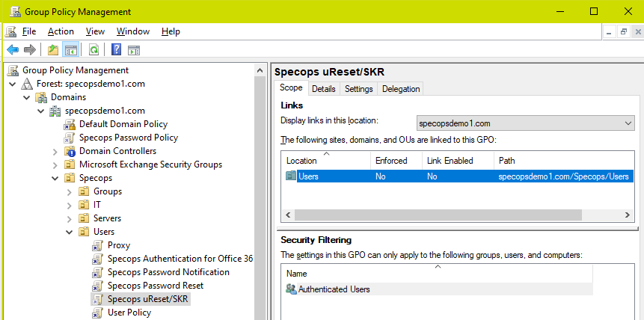Image resolution: width=644 pixels, height=320 pixels.
Task: Collapse the Forest: specopsdemo1.com node
Action: pyautogui.click(x=13, y=84)
